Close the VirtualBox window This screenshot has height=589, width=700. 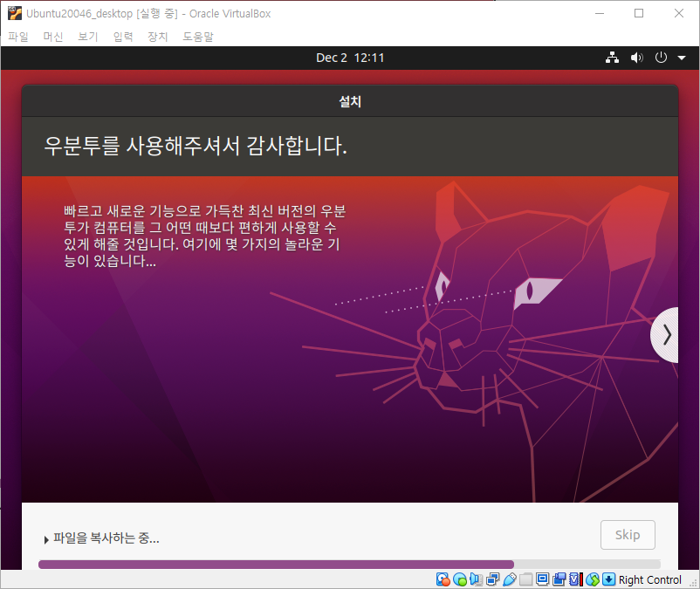pos(678,13)
